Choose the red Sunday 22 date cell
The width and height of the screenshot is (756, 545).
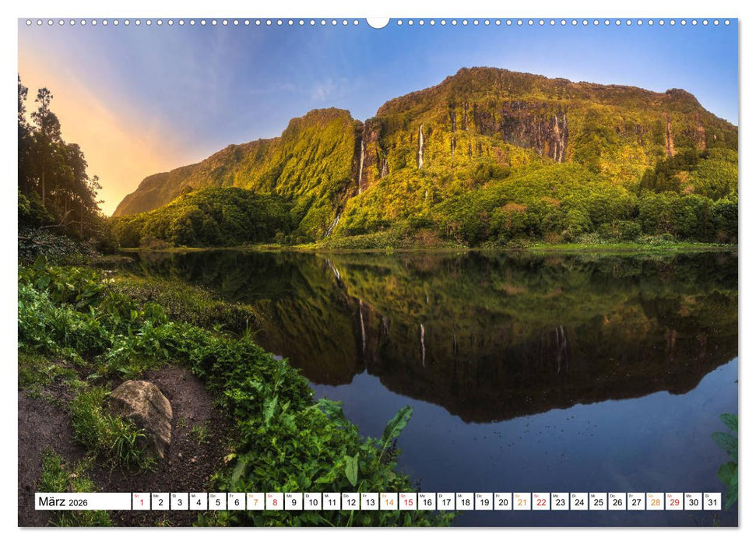click(x=540, y=501)
